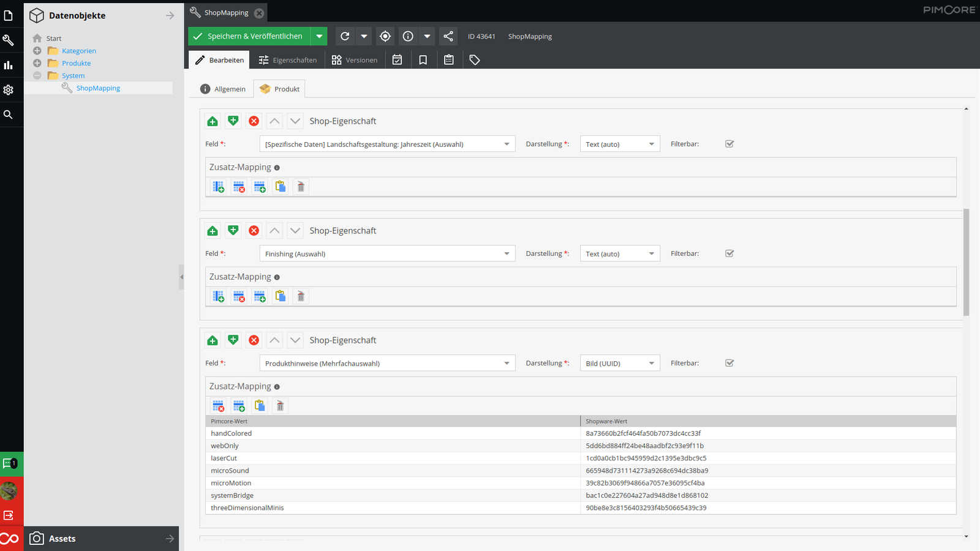Open the Marketing chart sidebar icon
The width and height of the screenshot is (980, 551).
tap(9, 65)
